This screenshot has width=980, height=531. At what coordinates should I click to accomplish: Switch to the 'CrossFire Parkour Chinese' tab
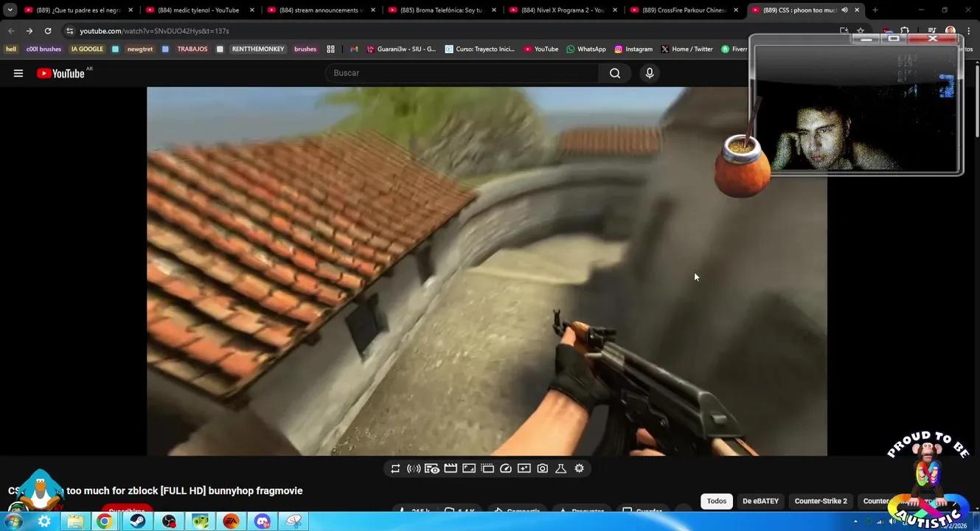(683, 10)
